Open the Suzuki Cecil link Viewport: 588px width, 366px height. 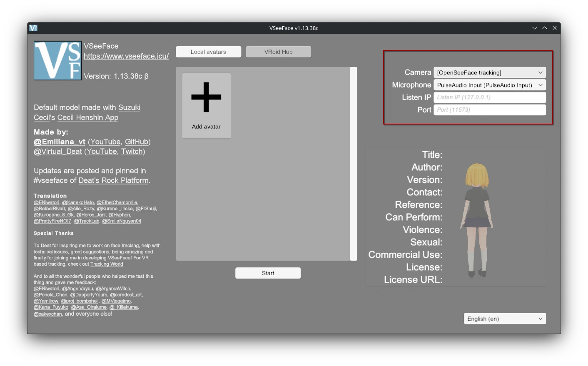pos(87,112)
